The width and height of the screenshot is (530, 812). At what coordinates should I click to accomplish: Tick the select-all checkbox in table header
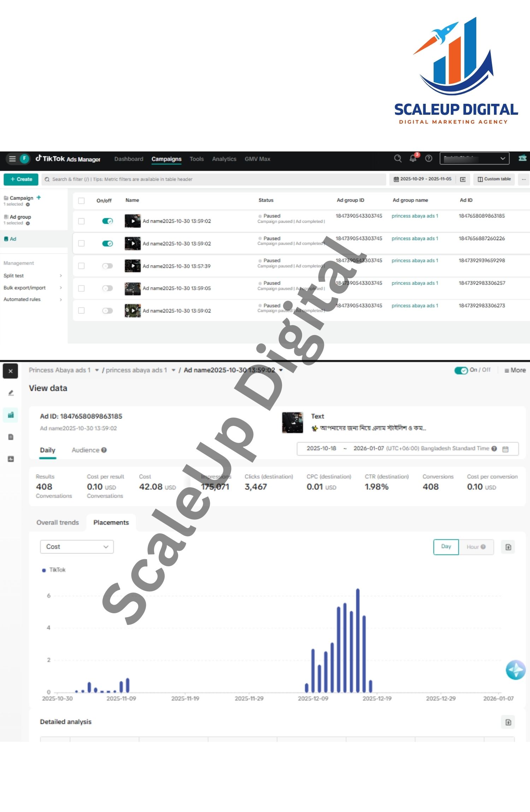pyautogui.click(x=81, y=201)
